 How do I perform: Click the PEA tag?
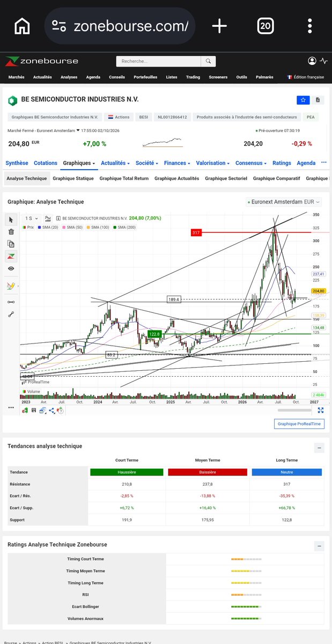[311, 117]
